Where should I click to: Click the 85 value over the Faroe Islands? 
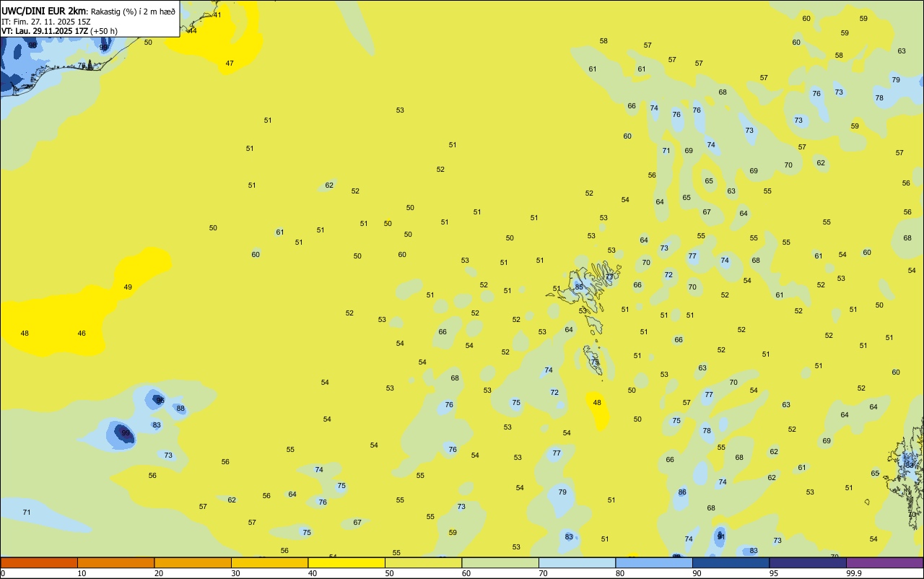click(578, 287)
